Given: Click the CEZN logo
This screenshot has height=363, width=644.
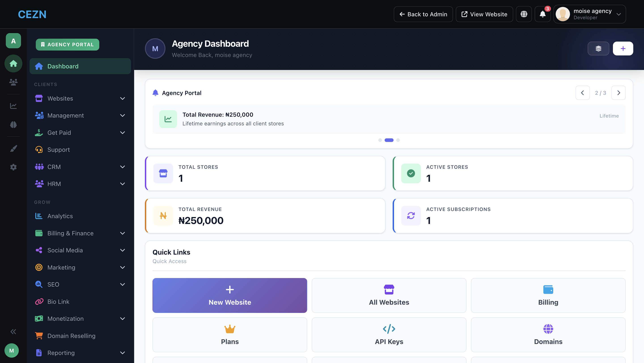Looking at the screenshot, I should pyautogui.click(x=32, y=14).
